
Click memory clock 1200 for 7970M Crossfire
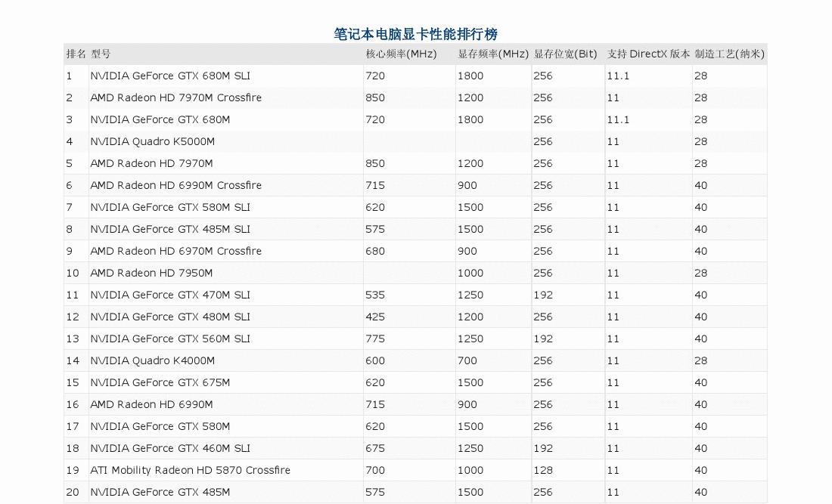470,97
